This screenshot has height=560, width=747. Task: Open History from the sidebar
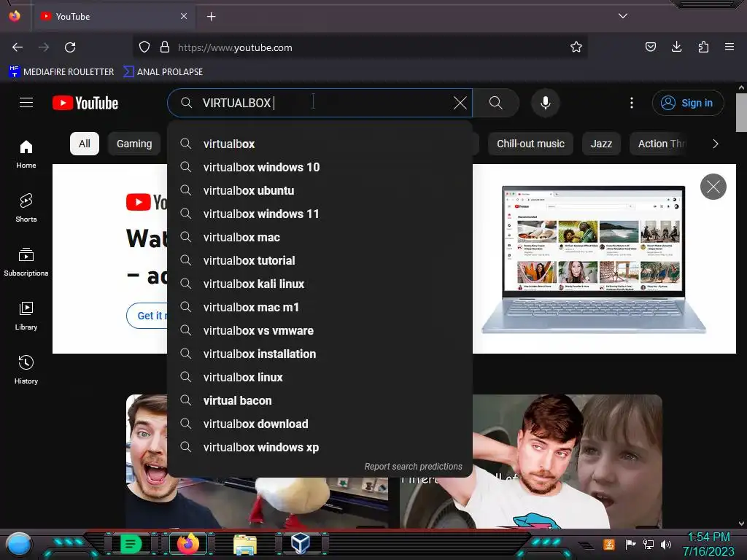point(26,370)
